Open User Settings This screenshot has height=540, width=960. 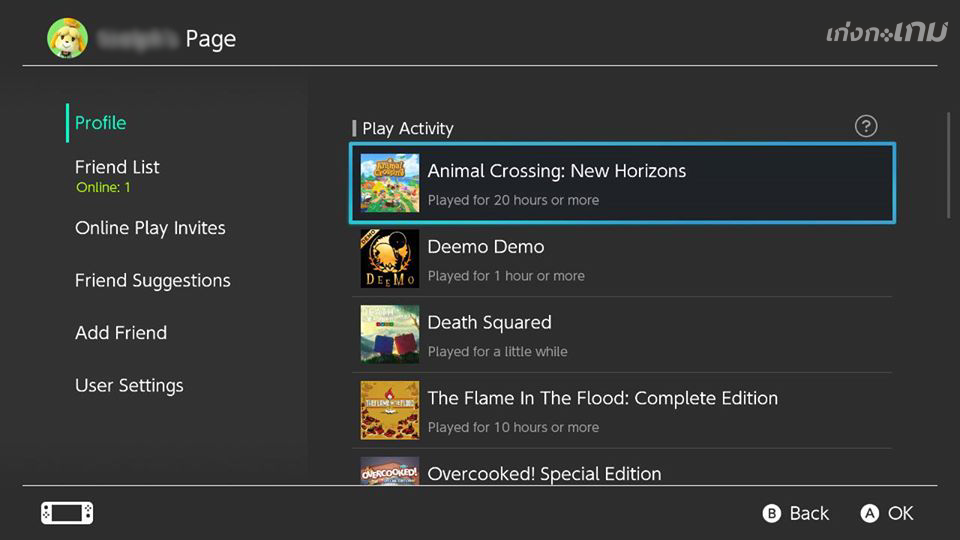point(129,386)
